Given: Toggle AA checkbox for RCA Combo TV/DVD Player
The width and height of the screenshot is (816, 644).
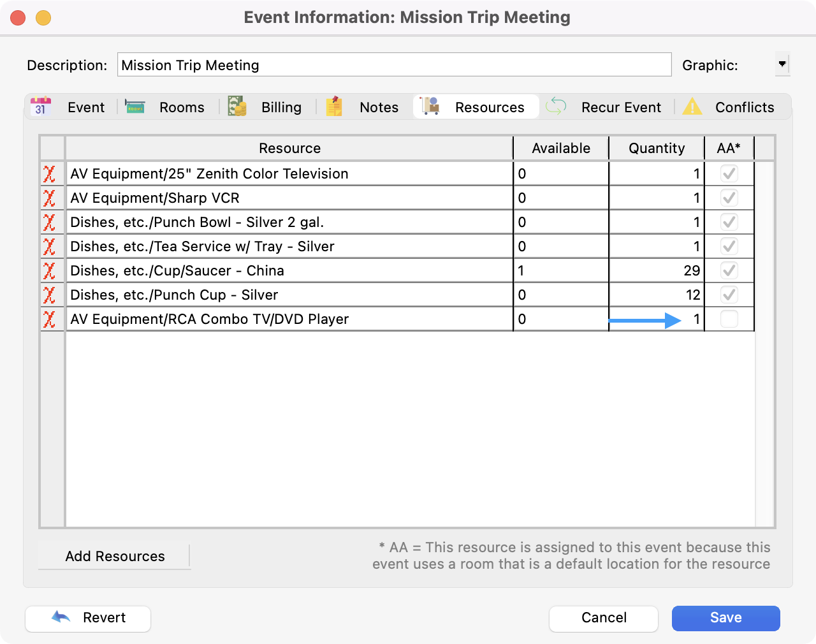Looking at the screenshot, I should [729, 319].
